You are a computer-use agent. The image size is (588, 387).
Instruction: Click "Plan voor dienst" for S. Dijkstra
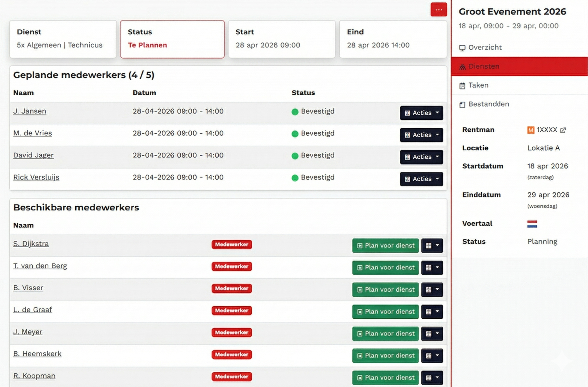[385, 246]
